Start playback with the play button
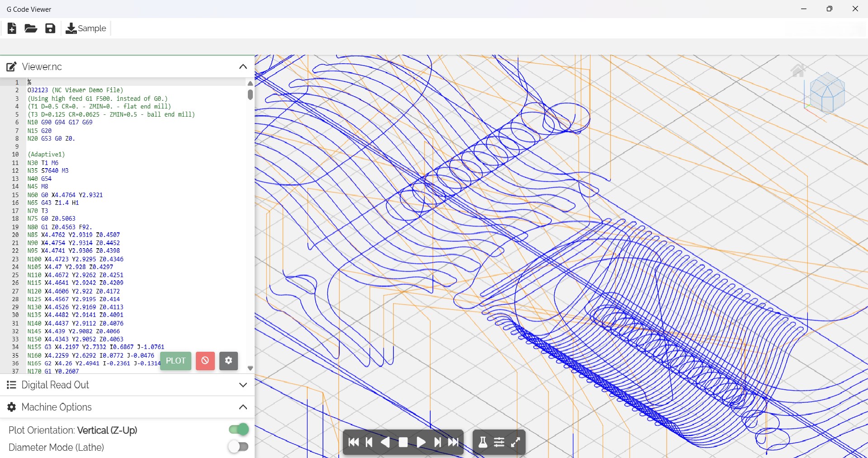The image size is (868, 458). coord(421,442)
